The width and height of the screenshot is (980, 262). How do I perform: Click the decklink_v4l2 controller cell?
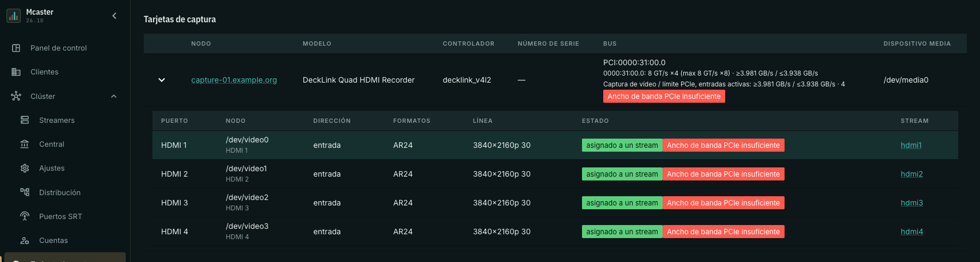tap(467, 80)
